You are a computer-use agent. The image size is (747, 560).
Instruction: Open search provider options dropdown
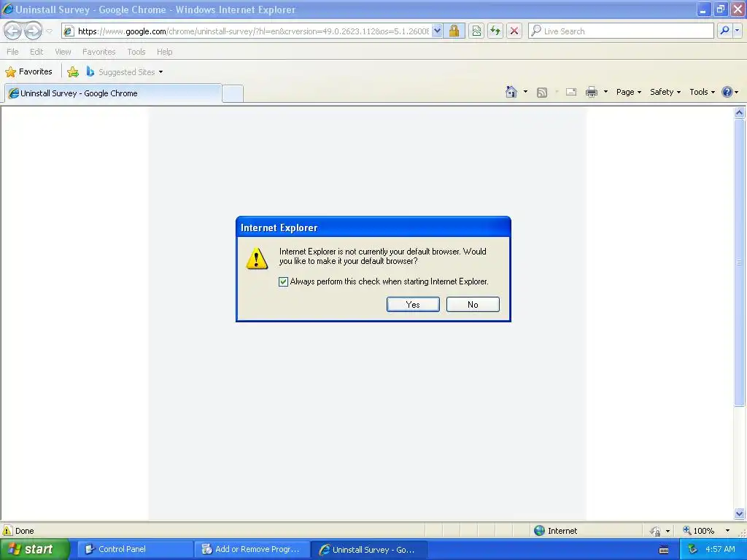737,31
